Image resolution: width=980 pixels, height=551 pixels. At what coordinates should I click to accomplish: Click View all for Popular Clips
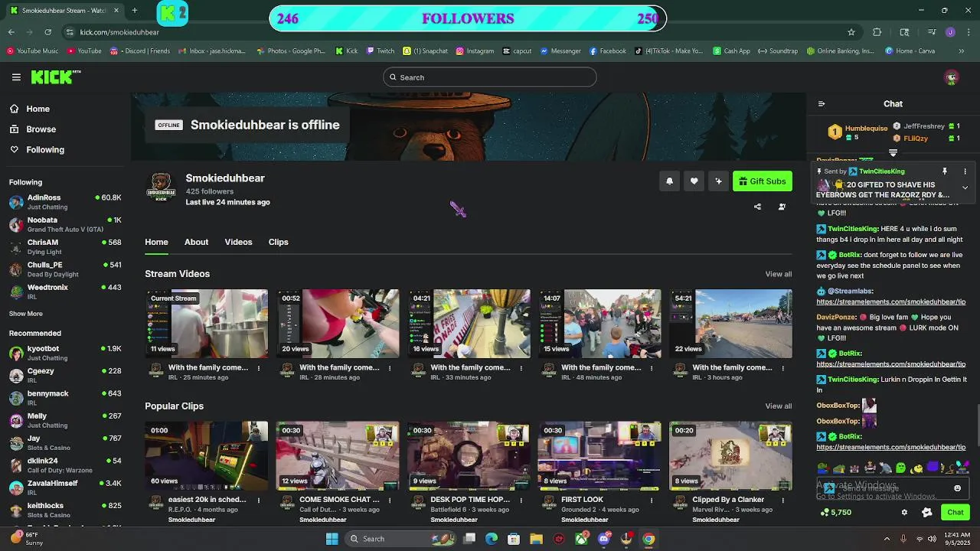[x=778, y=406]
